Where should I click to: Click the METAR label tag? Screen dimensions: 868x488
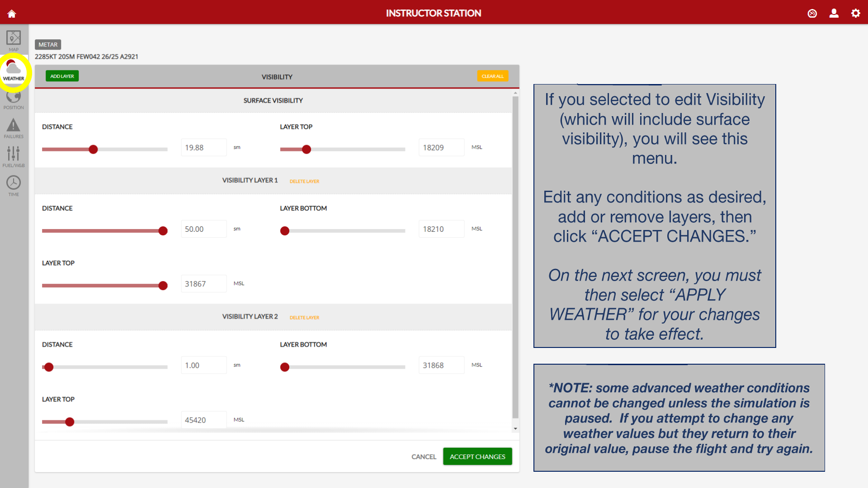coord(48,45)
